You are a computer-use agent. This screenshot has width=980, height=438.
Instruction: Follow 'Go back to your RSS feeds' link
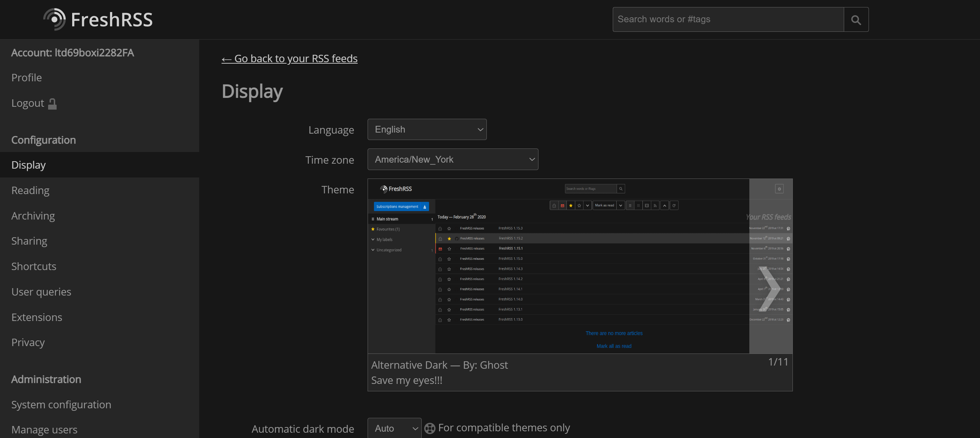tap(289, 59)
